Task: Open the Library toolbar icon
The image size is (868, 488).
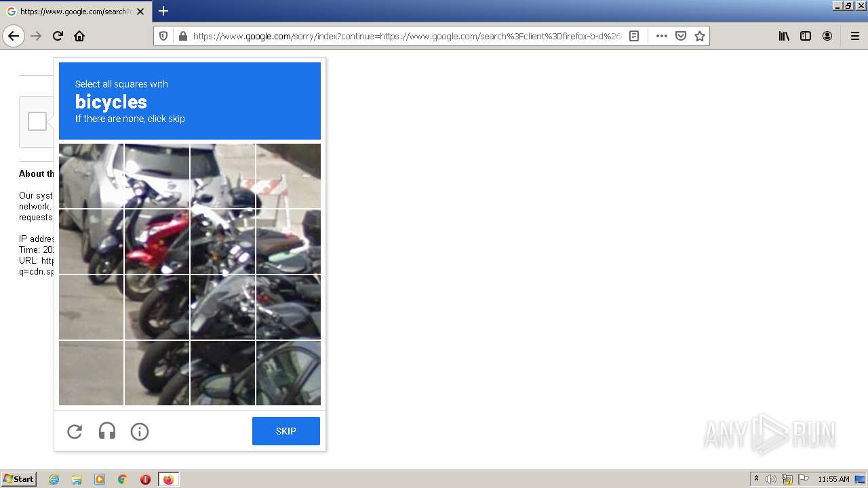Action: pos(784,36)
